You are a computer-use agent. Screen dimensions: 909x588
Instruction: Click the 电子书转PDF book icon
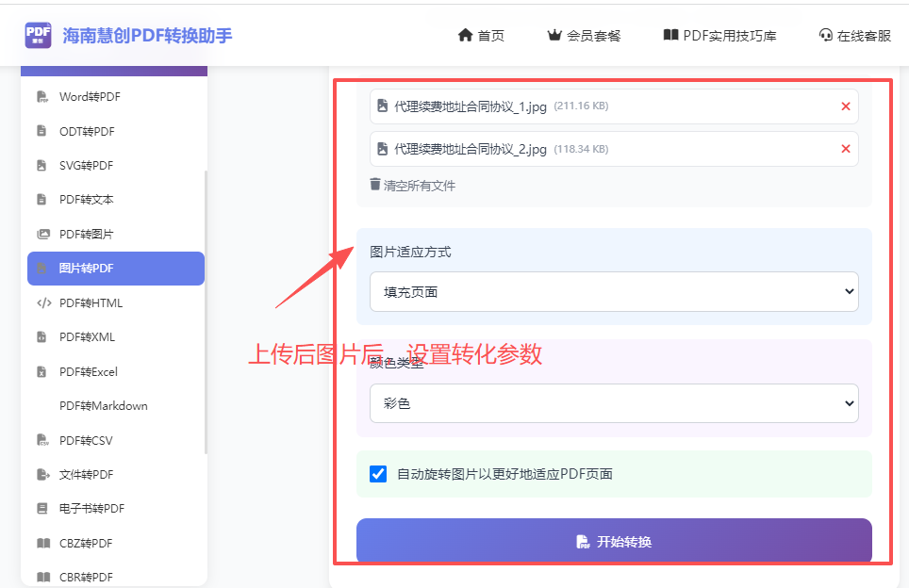(41, 509)
